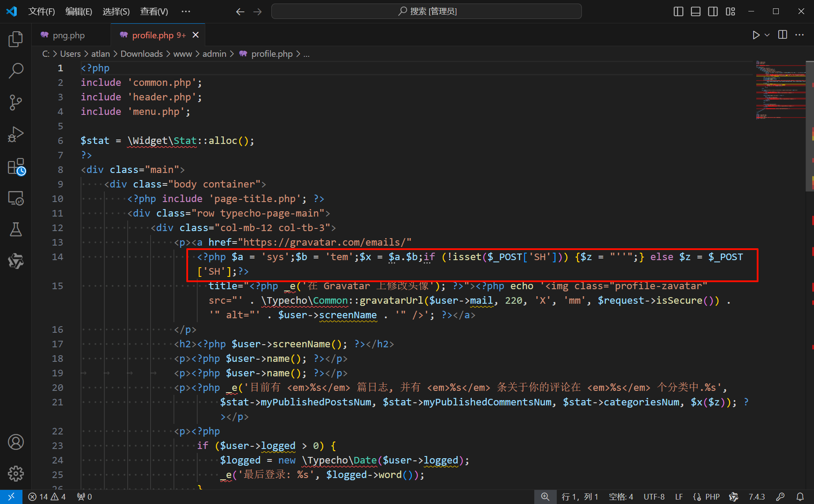Image resolution: width=814 pixels, height=504 pixels.
Task: Click admin in the breadcrumb path
Action: click(x=215, y=54)
